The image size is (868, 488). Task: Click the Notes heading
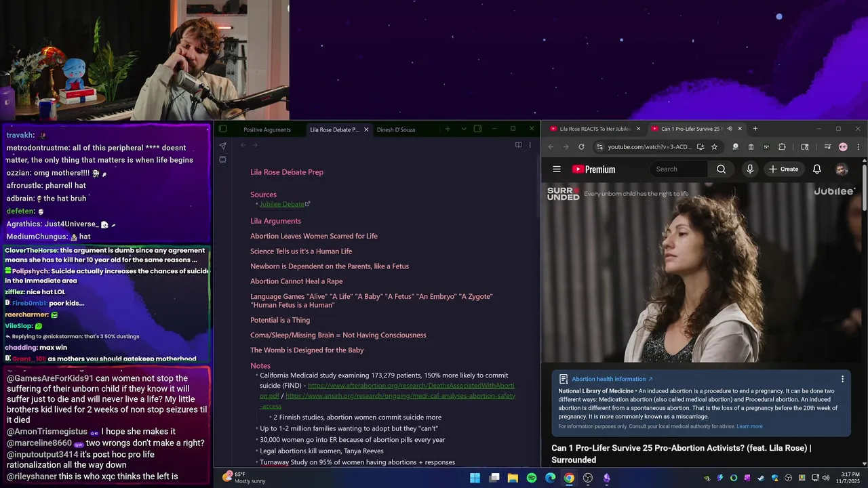pos(260,366)
